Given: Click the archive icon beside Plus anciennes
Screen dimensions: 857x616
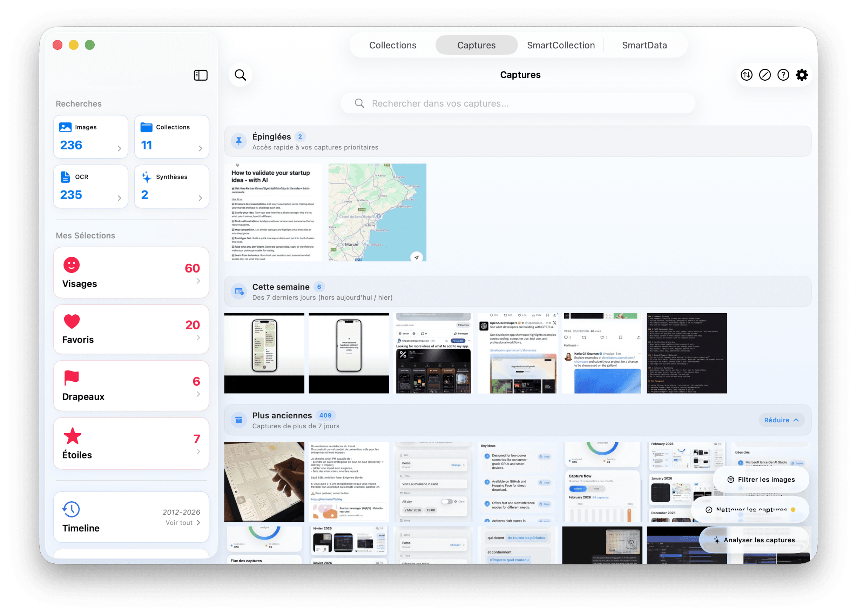Looking at the screenshot, I should [x=239, y=420].
